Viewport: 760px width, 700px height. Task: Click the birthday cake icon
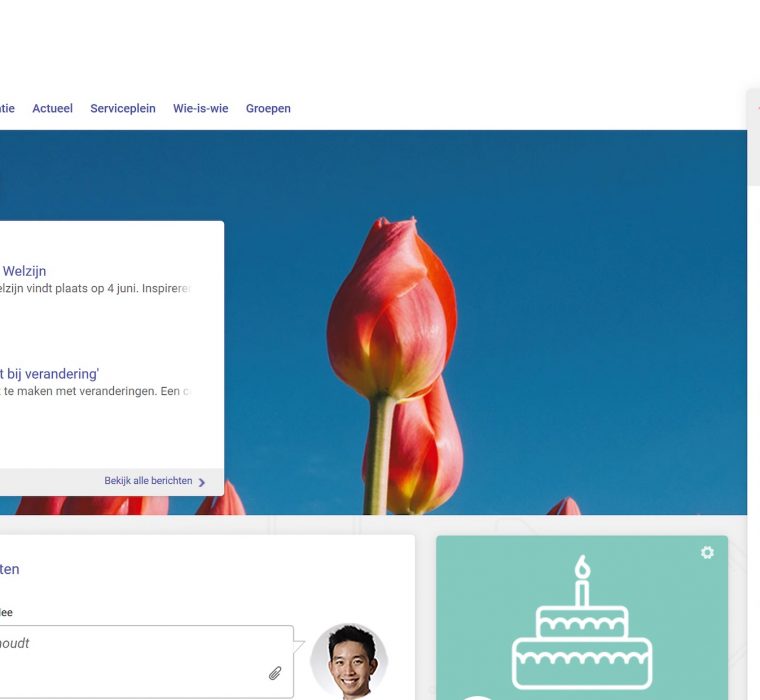pyautogui.click(x=582, y=625)
